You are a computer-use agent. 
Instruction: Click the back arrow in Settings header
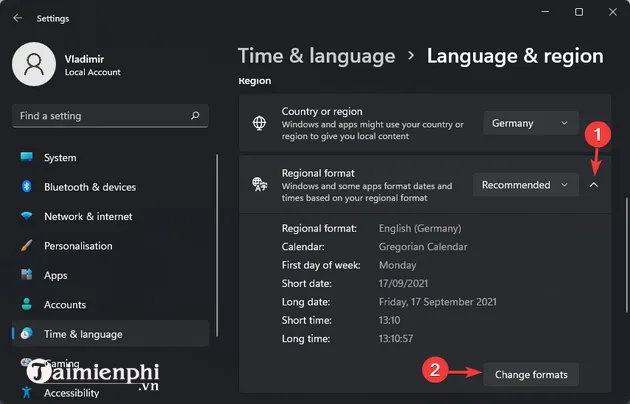click(17, 17)
